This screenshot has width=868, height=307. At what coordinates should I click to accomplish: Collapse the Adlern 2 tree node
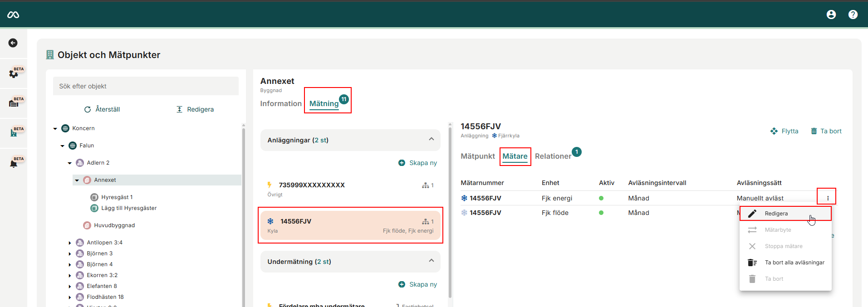pyautogui.click(x=70, y=163)
